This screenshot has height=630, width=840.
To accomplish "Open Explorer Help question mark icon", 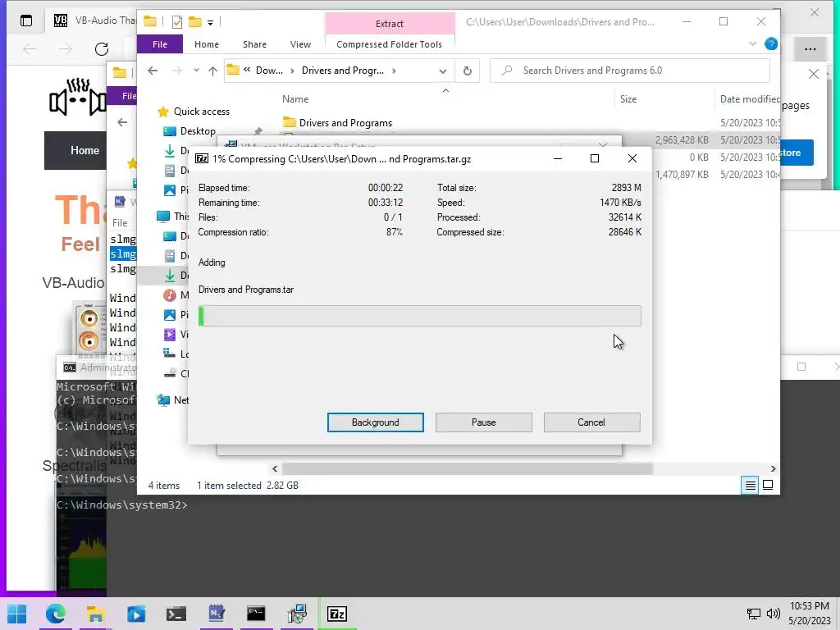I will pyautogui.click(x=771, y=44).
